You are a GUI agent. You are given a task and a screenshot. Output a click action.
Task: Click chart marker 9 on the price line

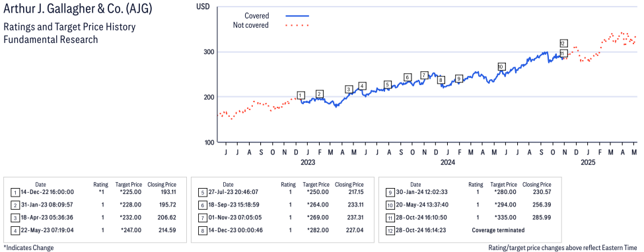(459, 79)
